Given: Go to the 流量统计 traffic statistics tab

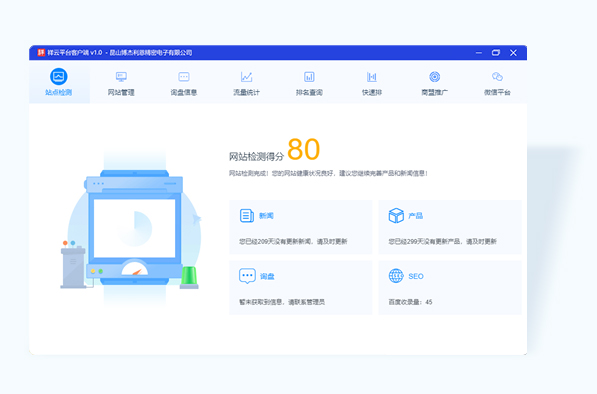Looking at the screenshot, I should point(246,84).
